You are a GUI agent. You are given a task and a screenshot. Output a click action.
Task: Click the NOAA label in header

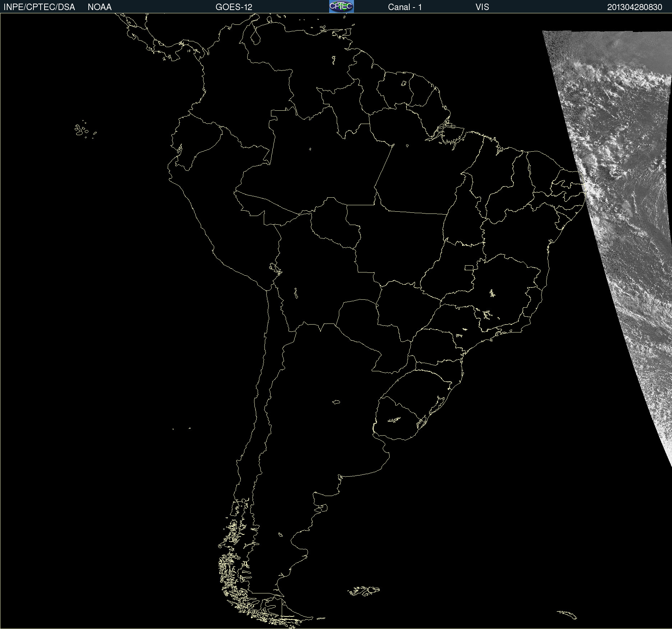click(100, 7)
